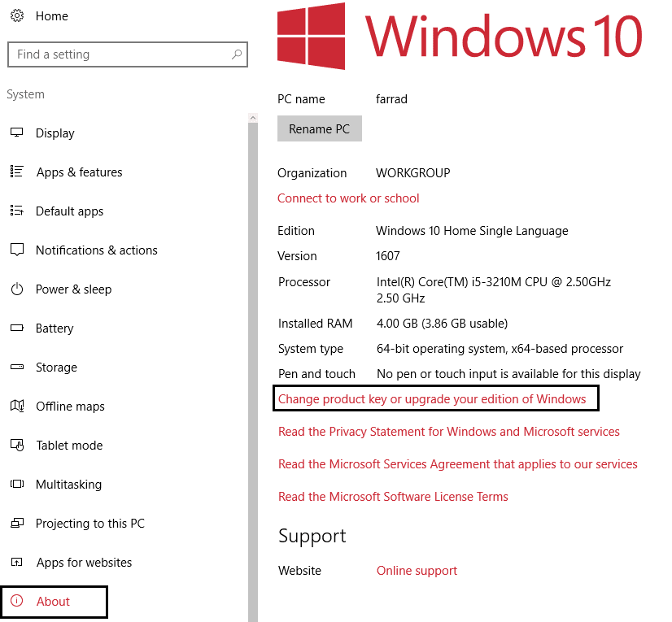
Task: Open the Privacy Statement link
Action: [x=448, y=431]
